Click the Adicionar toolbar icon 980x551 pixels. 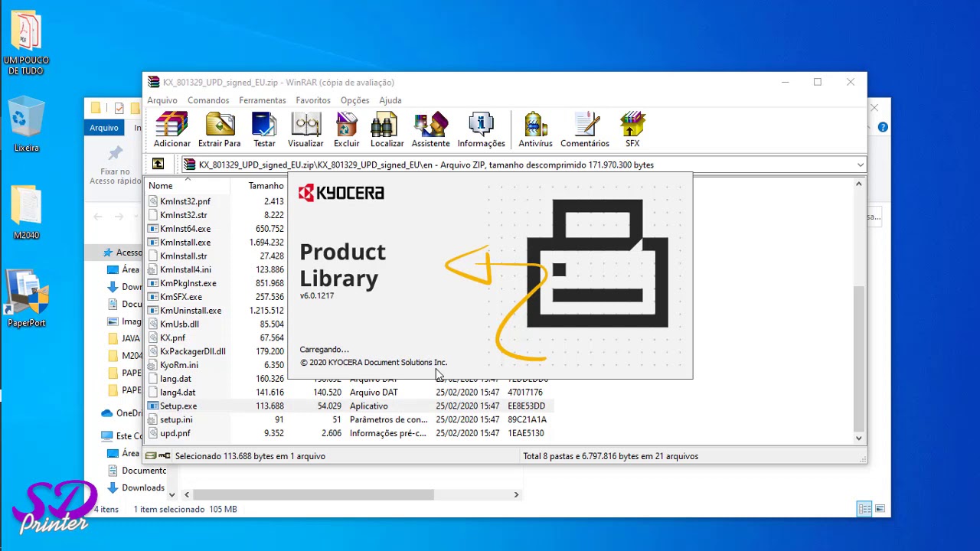point(171,130)
